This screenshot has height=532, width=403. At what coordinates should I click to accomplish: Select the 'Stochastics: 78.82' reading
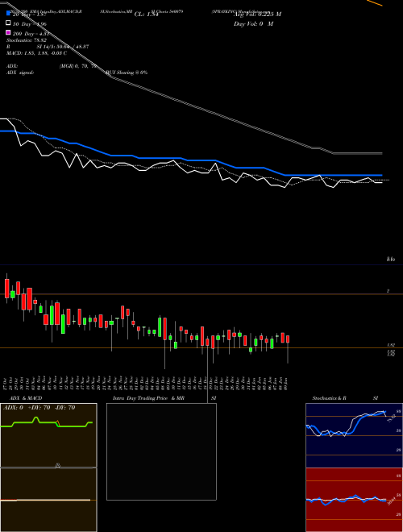coord(27,40)
